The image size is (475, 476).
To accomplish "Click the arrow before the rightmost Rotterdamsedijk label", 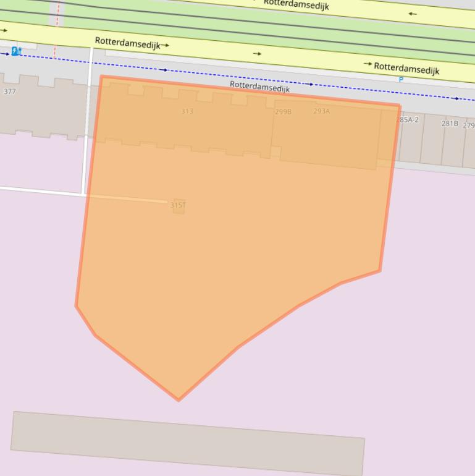I will click(368, 64).
